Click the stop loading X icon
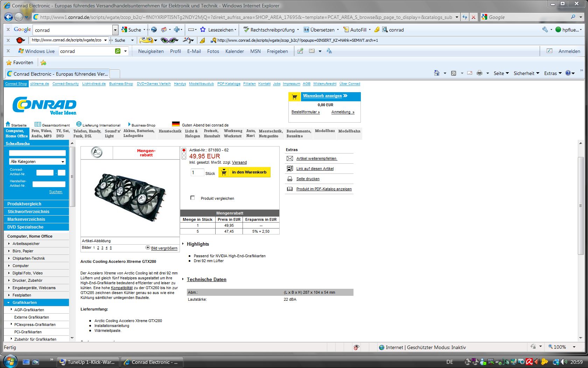 (x=473, y=17)
